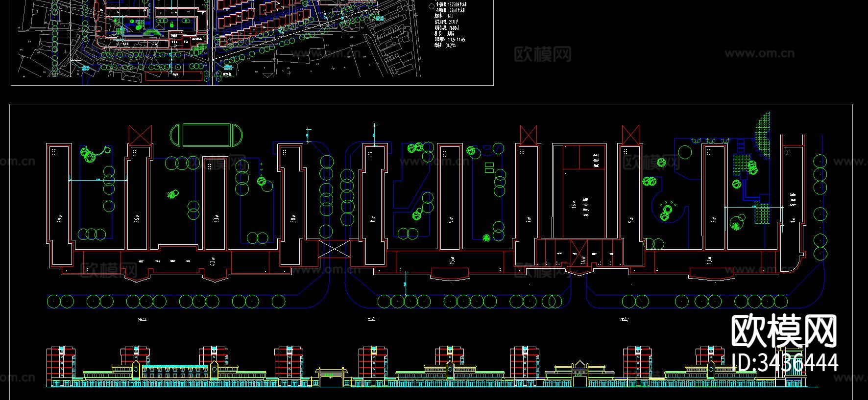Viewport: 868px width, 400px height.
Task: Click the building label "11#"
Action: (x=373, y=219)
